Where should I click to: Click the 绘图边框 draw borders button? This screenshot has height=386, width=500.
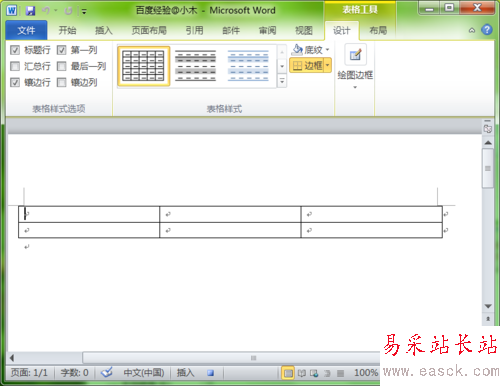[x=355, y=62]
